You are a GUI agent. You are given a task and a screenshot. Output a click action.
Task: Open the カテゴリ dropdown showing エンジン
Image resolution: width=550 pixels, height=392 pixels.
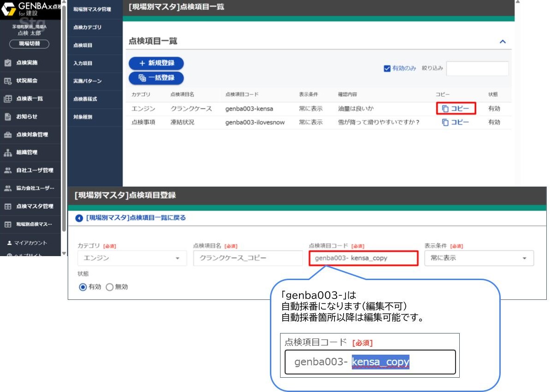132,258
